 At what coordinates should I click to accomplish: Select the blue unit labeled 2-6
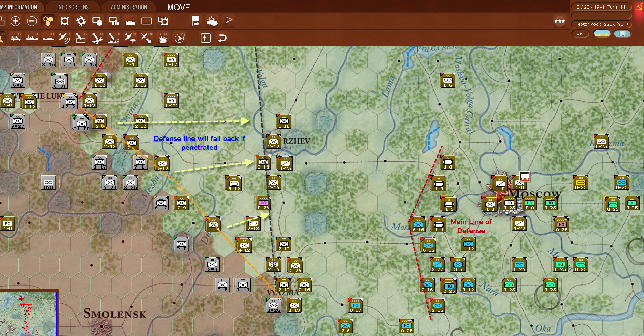345,326
